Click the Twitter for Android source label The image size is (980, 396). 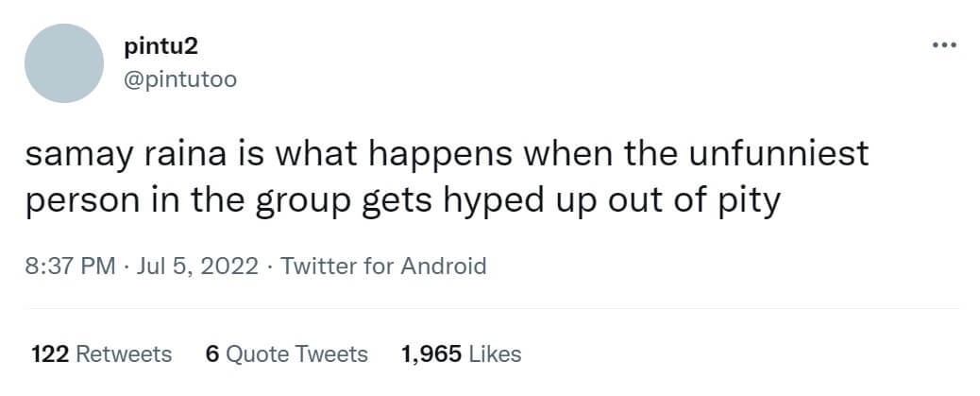click(383, 266)
